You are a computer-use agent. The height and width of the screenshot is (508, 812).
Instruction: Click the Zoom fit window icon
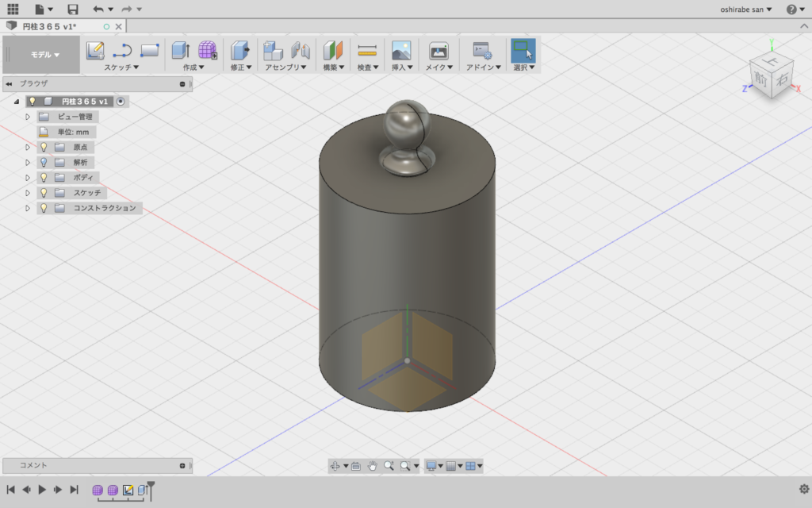[405, 466]
